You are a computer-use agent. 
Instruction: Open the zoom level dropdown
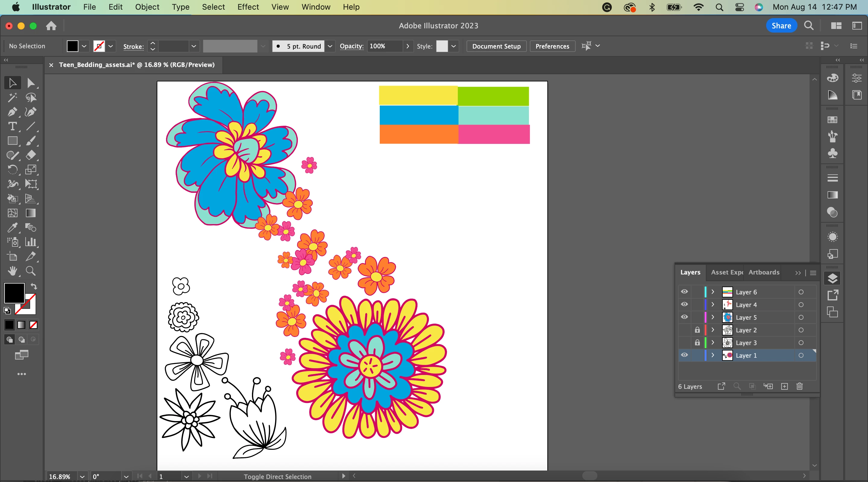82,476
